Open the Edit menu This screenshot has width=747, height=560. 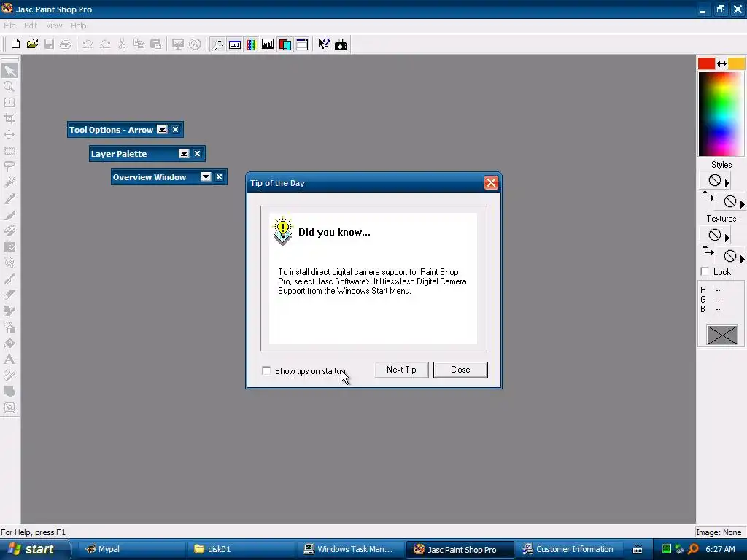pyautogui.click(x=31, y=26)
